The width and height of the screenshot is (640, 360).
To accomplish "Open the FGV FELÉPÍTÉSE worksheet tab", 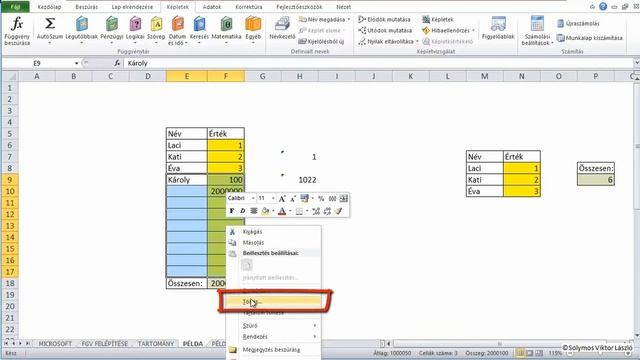I will [x=104, y=344].
